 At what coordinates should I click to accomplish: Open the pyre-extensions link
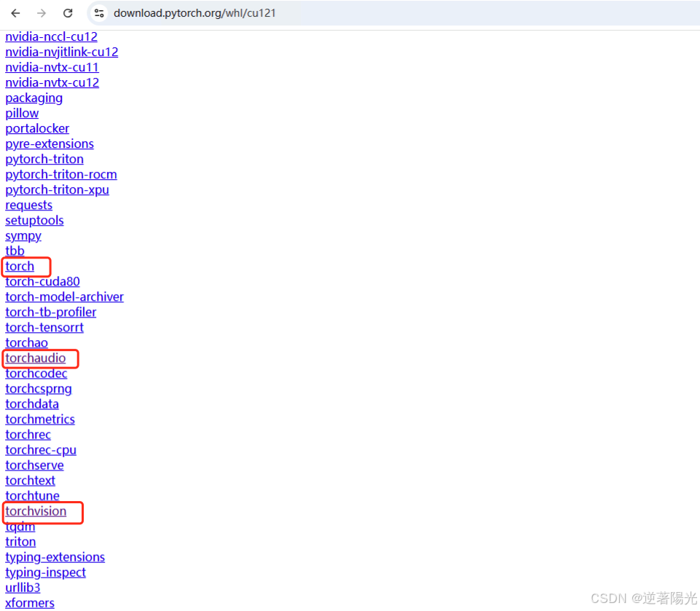[x=50, y=144]
